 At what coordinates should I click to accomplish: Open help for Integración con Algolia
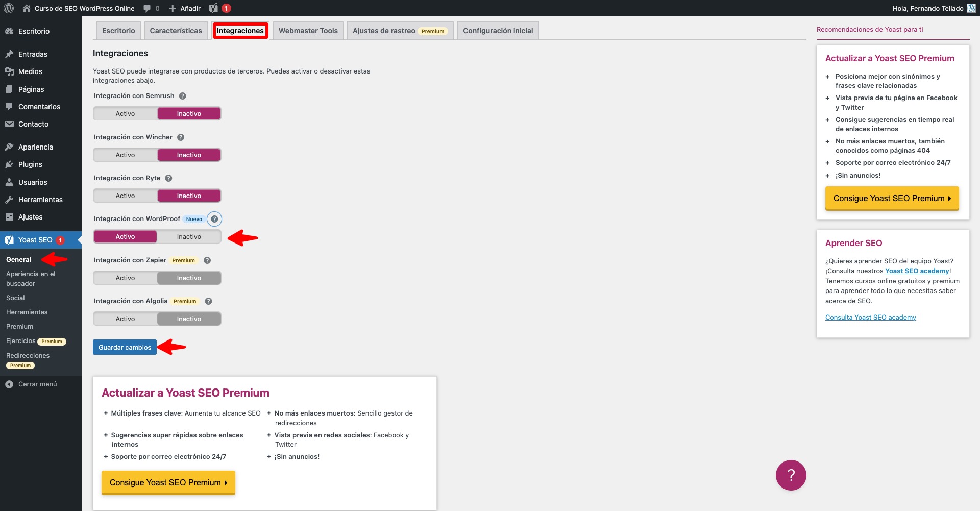208,301
